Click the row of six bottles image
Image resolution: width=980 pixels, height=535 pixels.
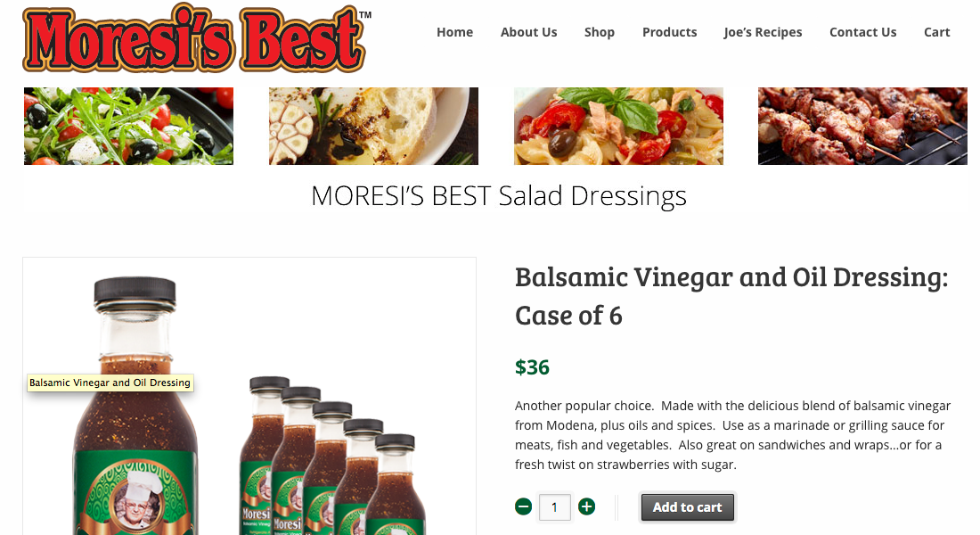coord(332,456)
